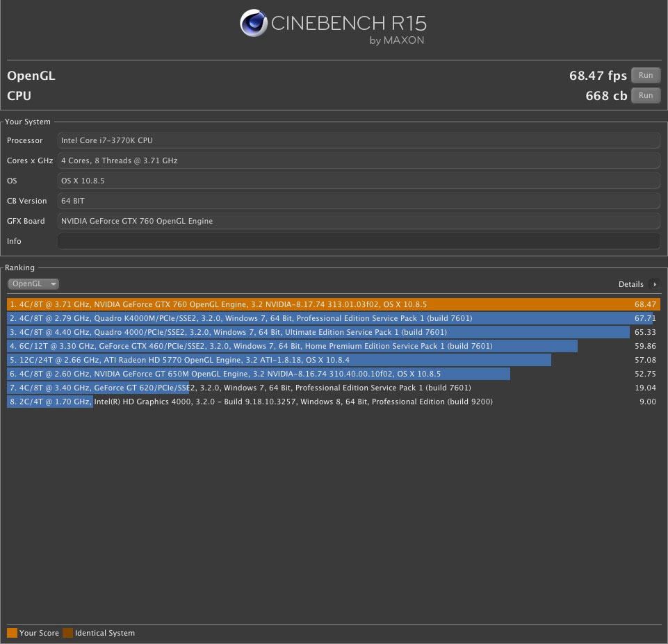668x644 pixels.
Task: Select the CB Version field 64 BIT
Action: tap(359, 201)
